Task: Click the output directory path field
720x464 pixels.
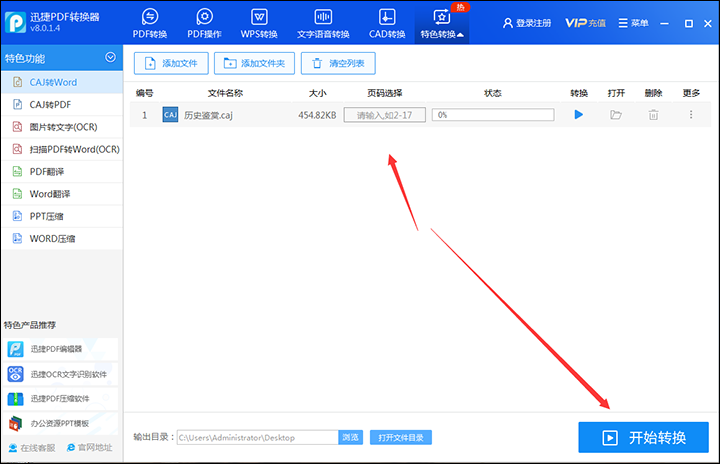Action: (x=258, y=437)
